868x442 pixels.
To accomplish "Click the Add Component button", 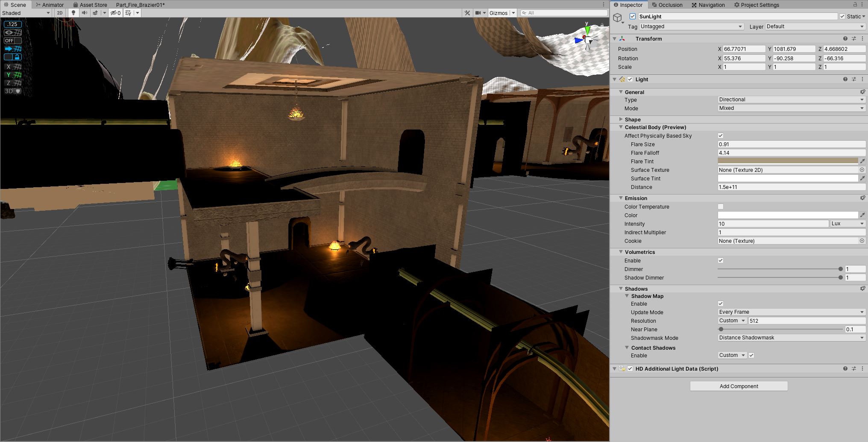I will (738, 386).
